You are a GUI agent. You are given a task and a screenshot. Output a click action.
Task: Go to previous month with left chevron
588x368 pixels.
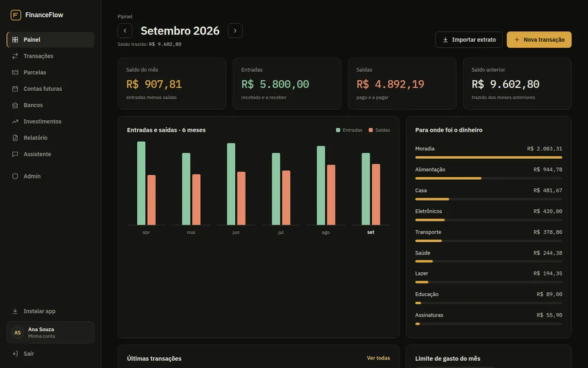tap(125, 31)
